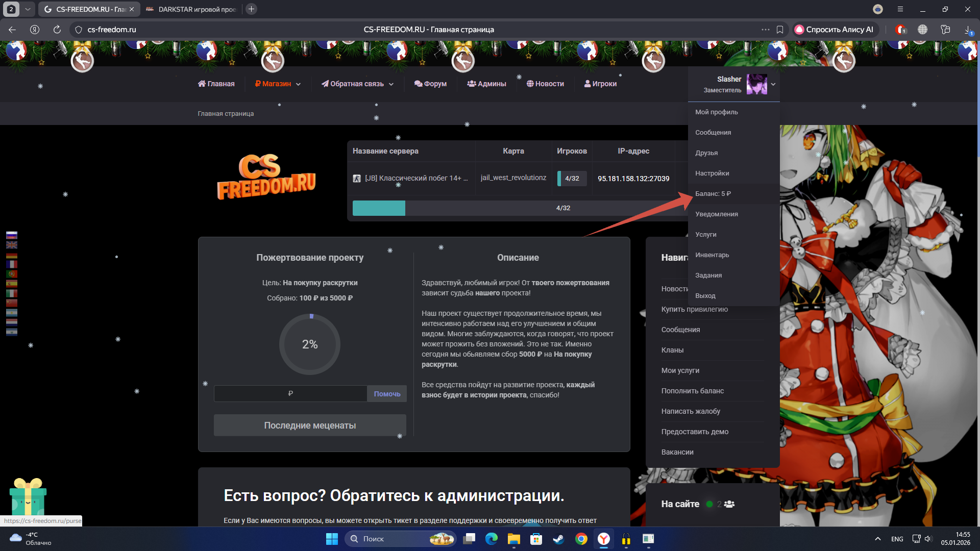980x551 pixels.
Task: Open Steam from the taskbar
Action: (558, 539)
